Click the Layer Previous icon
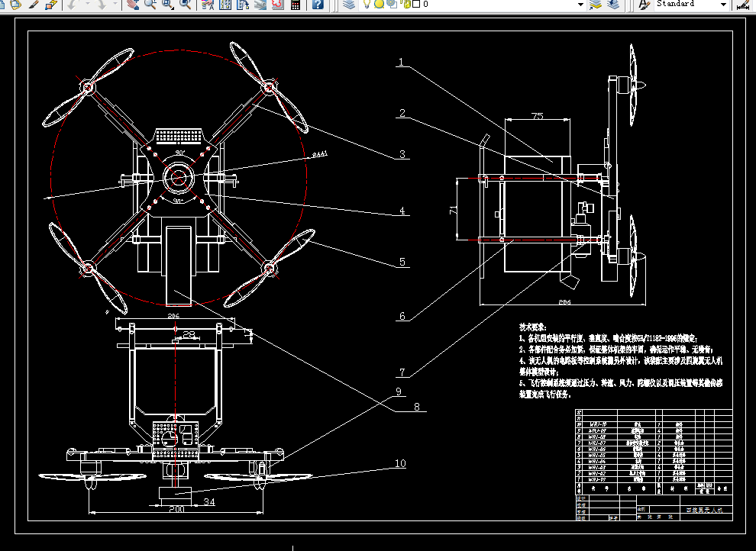The width and height of the screenshot is (756, 551). click(x=613, y=5)
